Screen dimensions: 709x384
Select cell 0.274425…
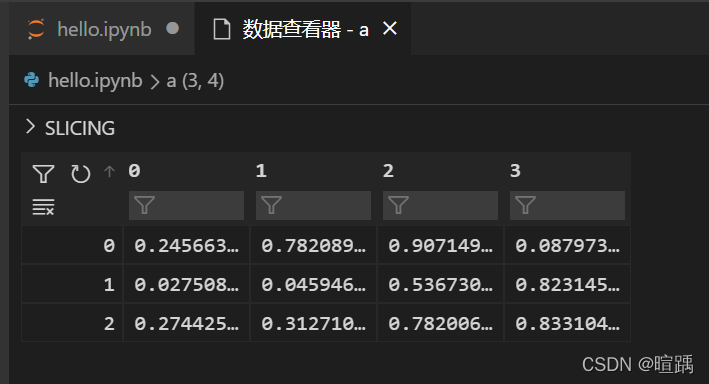pyautogui.click(x=186, y=323)
